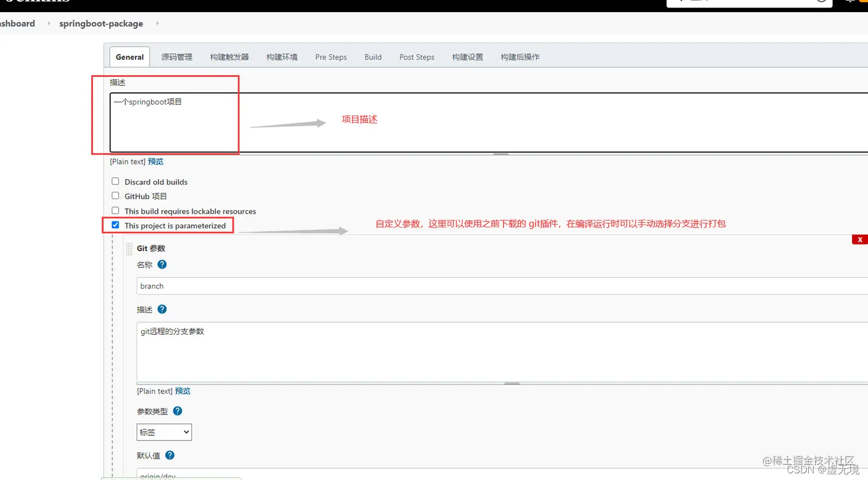This screenshot has width=868, height=480.
Task: Open the 参数类型 dropdown showing 标签
Action: [164, 432]
